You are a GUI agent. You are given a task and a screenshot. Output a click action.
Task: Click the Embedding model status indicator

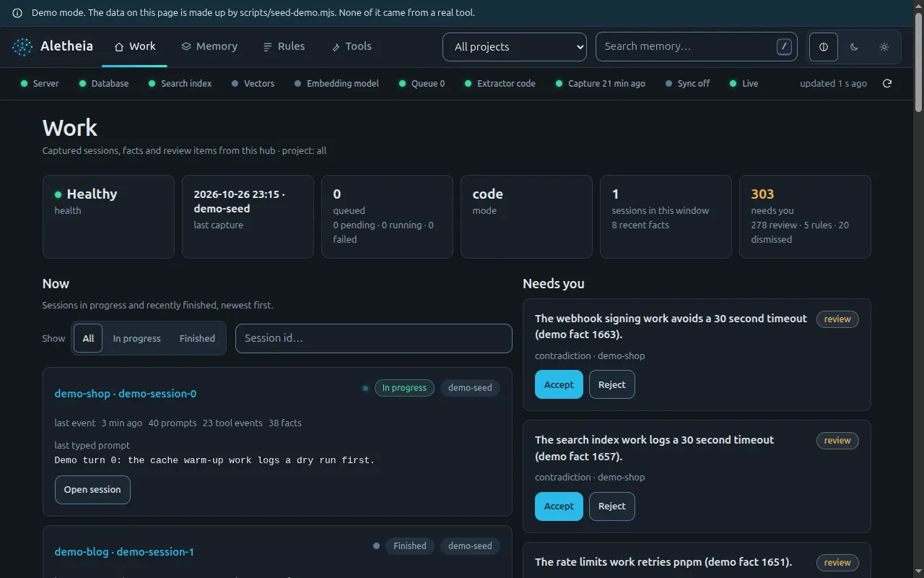[336, 83]
